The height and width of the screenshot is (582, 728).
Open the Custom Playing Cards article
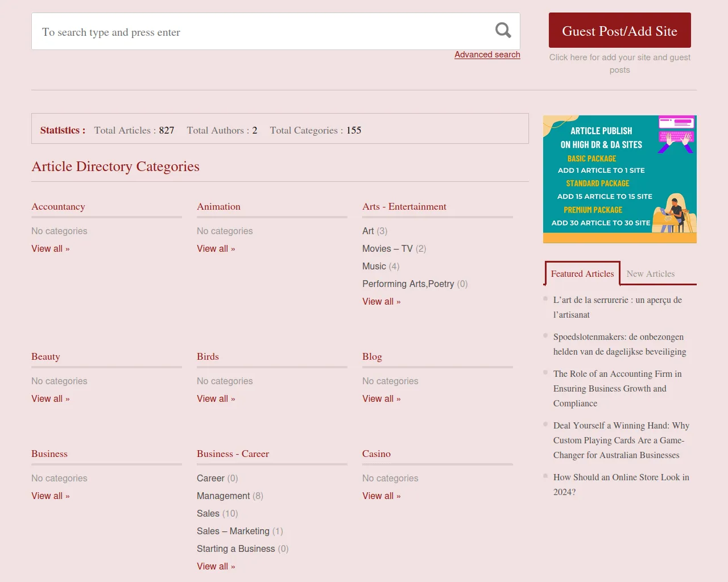[621, 440]
